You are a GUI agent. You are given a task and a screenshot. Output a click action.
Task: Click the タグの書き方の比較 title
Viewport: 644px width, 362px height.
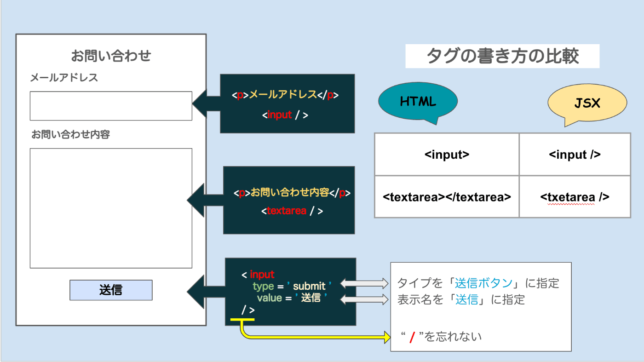pyautogui.click(x=502, y=56)
